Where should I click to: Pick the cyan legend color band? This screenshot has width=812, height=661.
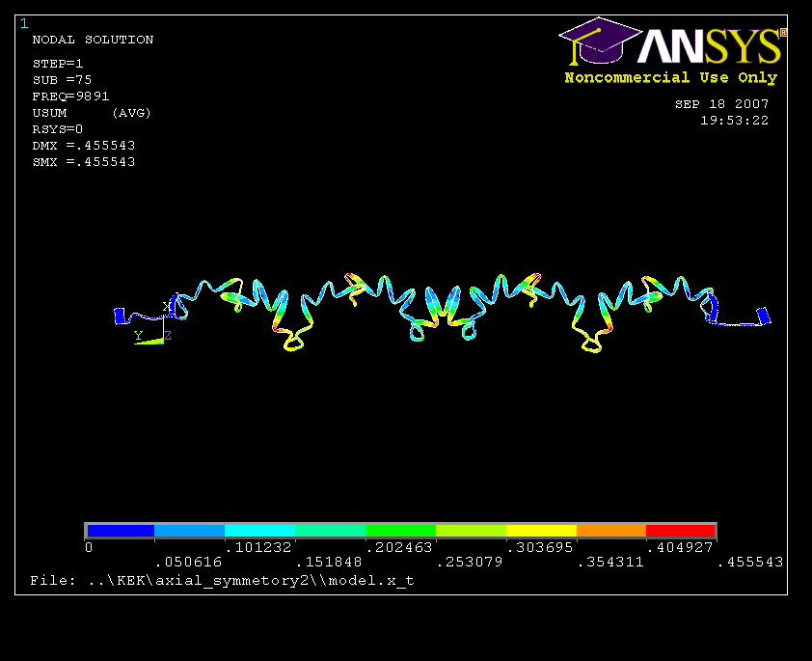click(259, 531)
